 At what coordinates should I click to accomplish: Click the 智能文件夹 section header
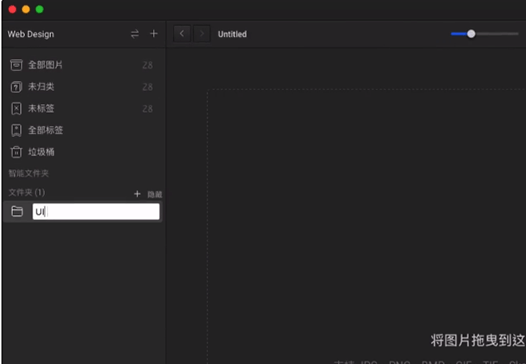coord(29,173)
